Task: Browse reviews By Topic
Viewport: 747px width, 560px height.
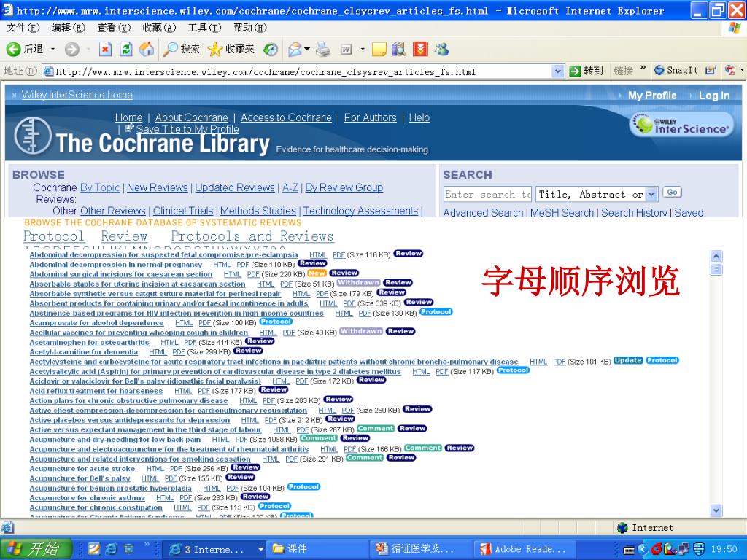Action: click(100, 187)
